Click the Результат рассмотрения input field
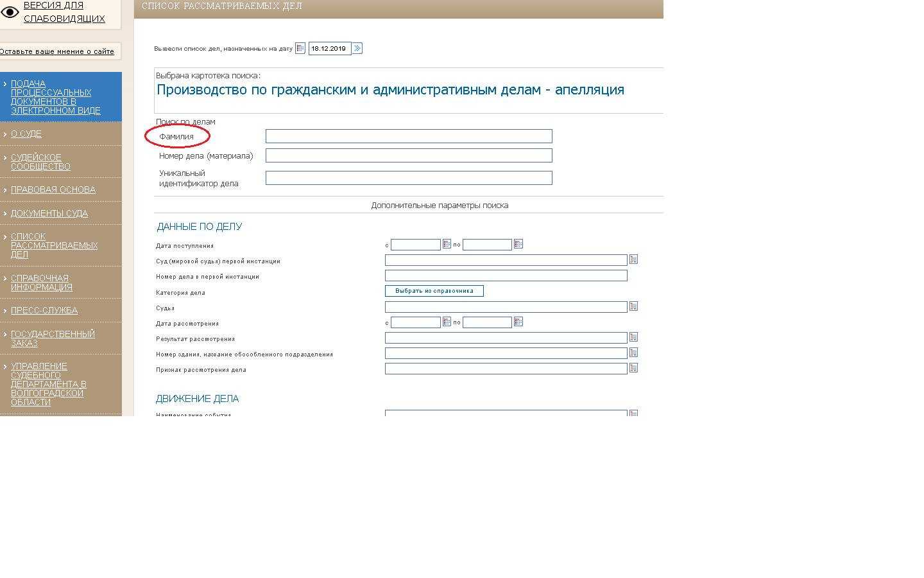The width and height of the screenshot is (924, 578). coord(506,338)
